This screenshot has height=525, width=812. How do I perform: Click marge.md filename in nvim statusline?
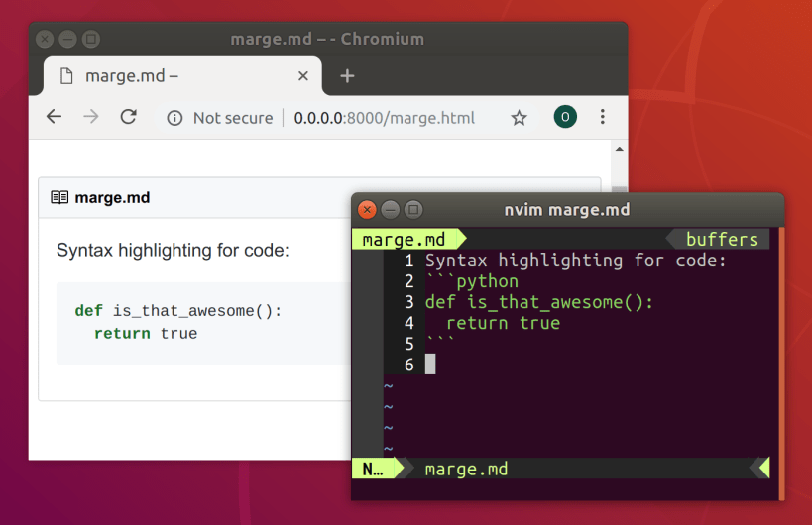[466, 469]
